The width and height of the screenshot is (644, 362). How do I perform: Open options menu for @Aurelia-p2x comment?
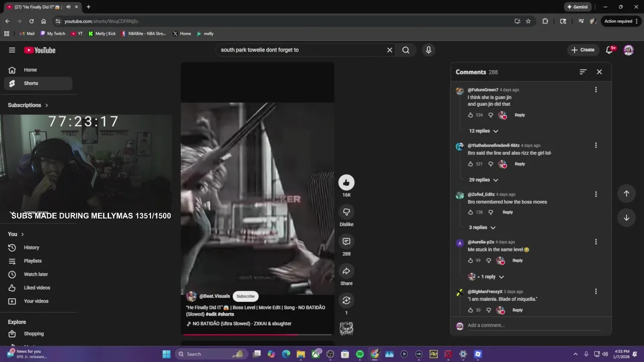(x=596, y=242)
